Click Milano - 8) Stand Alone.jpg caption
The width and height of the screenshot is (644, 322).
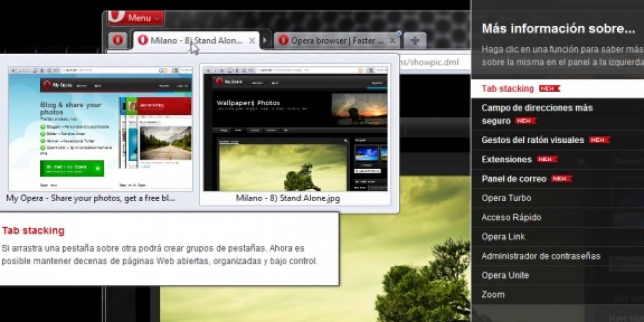(288, 198)
